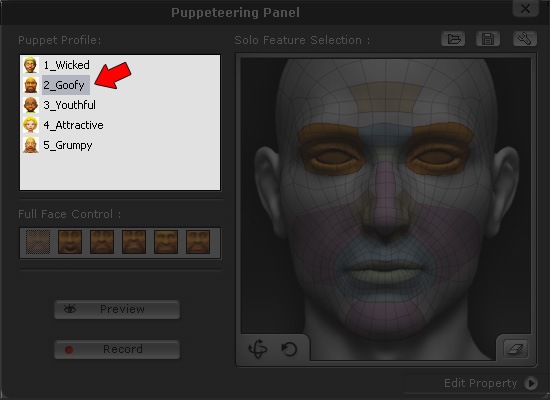Select the 5_Grumpy puppet profile
The height and width of the screenshot is (400, 550).
pos(68,145)
